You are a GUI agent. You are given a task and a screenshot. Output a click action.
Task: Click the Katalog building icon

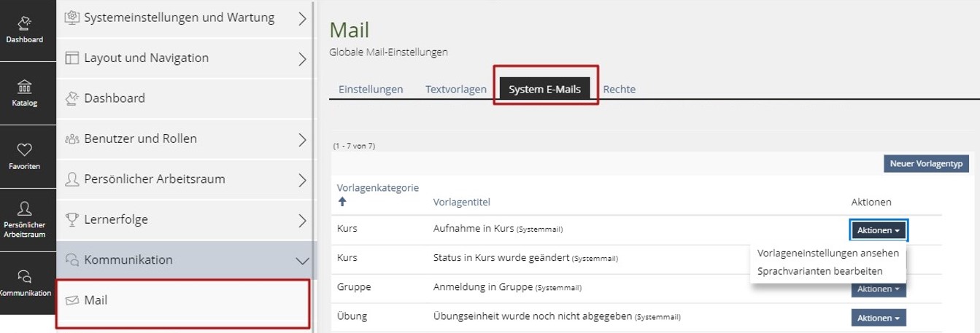24,87
